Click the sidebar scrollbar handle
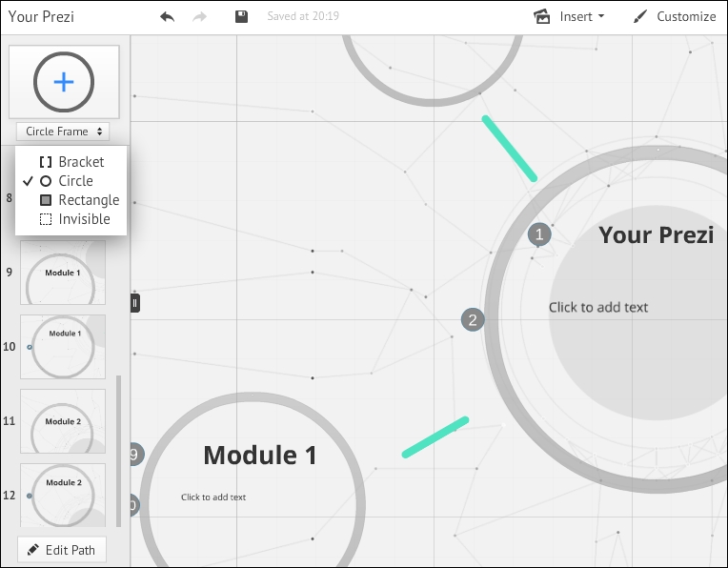This screenshot has width=728, height=568. pyautogui.click(x=118, y=451)
